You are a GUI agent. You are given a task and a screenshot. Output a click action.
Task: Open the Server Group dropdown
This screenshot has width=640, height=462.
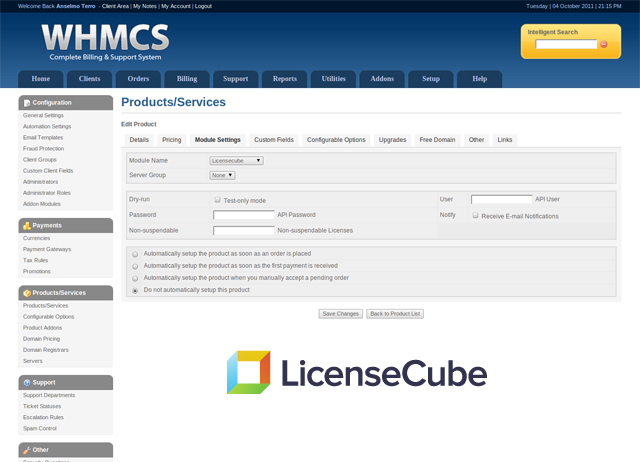(222, 175)
